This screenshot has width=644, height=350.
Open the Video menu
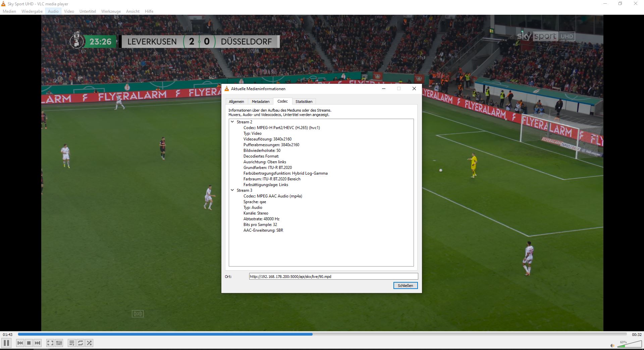pyautogui.click(x=69, y=11)
